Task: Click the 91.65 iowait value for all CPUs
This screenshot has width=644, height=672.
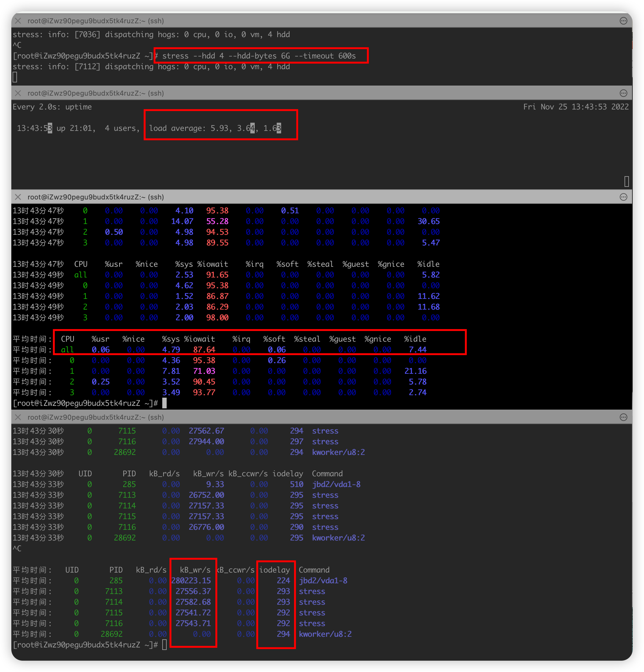Action: click(217, 275)
